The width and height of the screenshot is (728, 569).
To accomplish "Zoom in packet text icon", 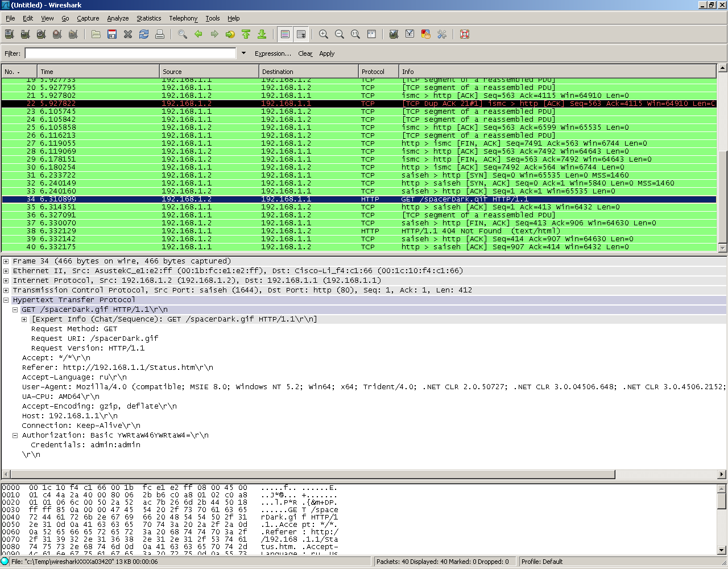I will [324, 34].
